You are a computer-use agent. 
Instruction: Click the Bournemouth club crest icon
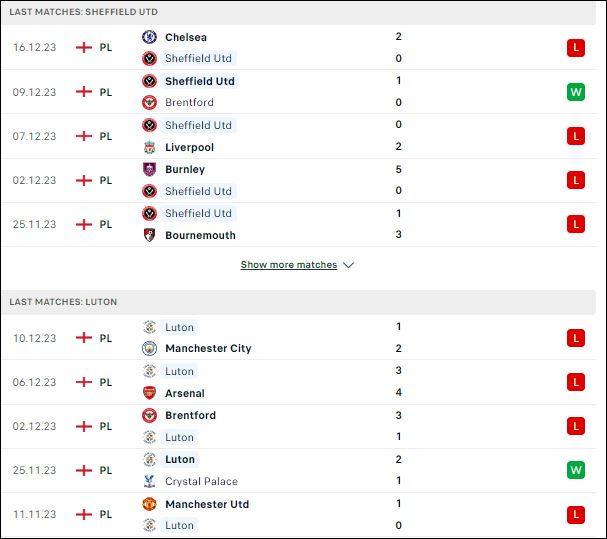coord(149,235)
